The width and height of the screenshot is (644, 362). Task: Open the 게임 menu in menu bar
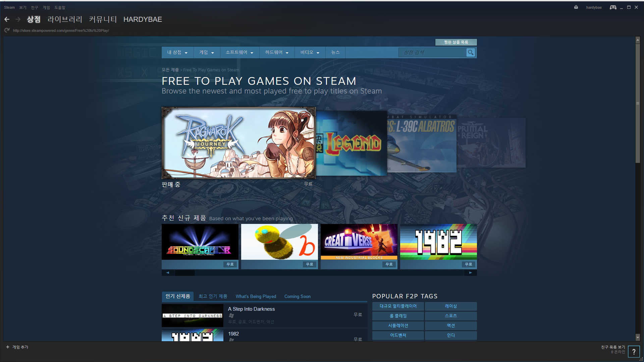pos(46,7)
